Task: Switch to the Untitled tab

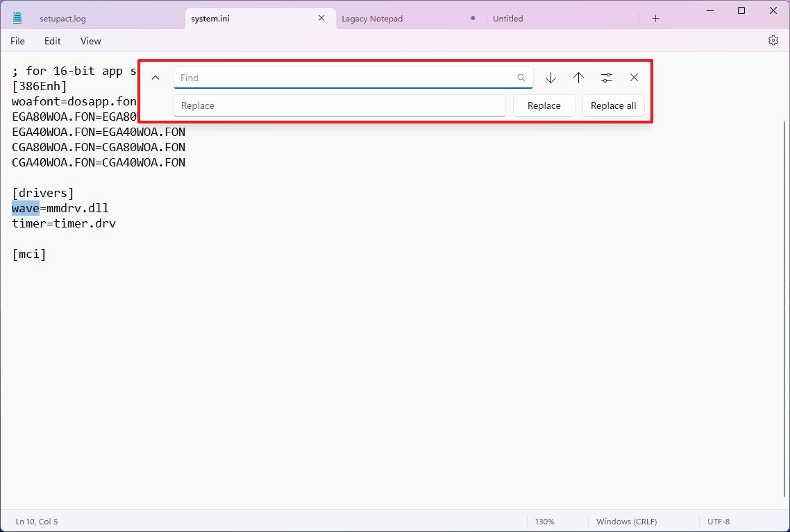Action: click(x=507, y=18)
